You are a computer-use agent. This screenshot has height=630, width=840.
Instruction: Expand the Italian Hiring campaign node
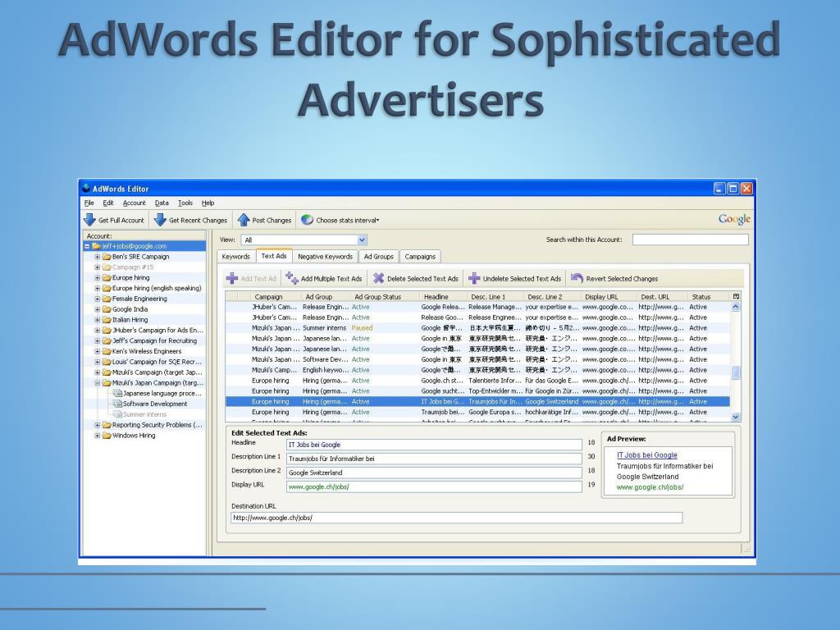point(98,320)
